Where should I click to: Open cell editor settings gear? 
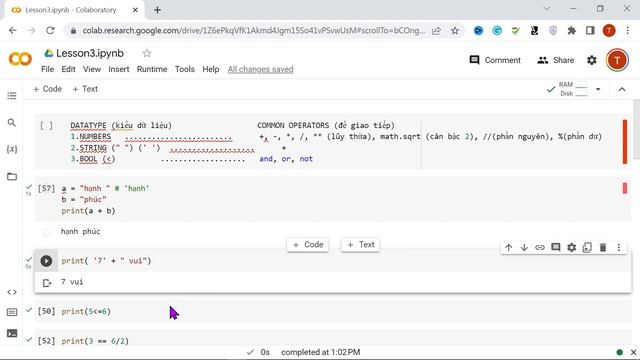pos(571,247)
